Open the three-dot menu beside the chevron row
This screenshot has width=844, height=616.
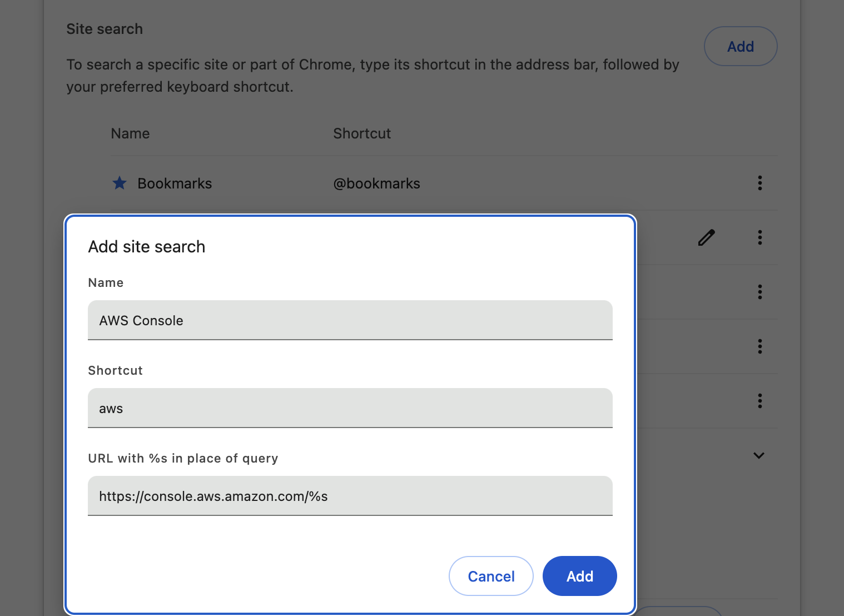(x=759, y=401)
